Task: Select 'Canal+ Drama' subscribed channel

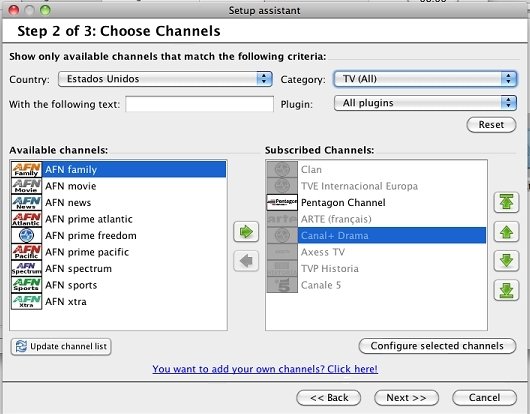Action: point(376,236)
